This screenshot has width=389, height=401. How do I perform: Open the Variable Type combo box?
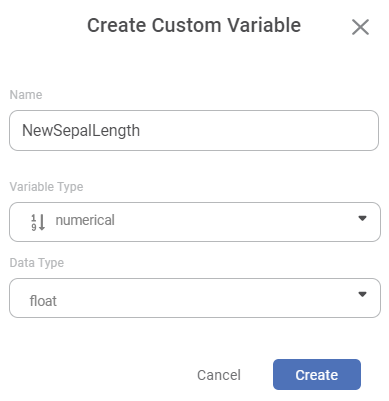click(195, 222)
